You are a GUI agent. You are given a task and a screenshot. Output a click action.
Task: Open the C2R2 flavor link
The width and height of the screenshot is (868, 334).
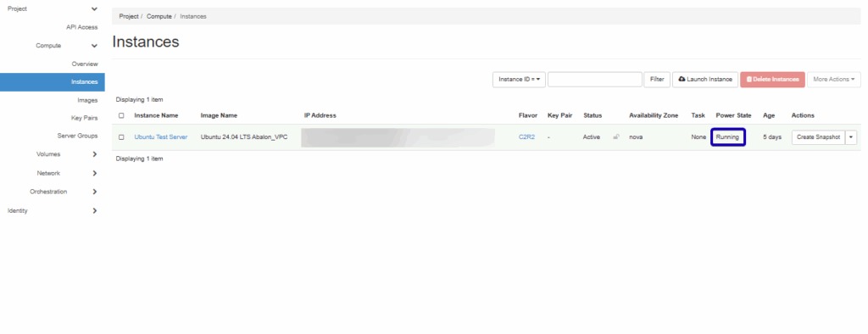(526, 136)
